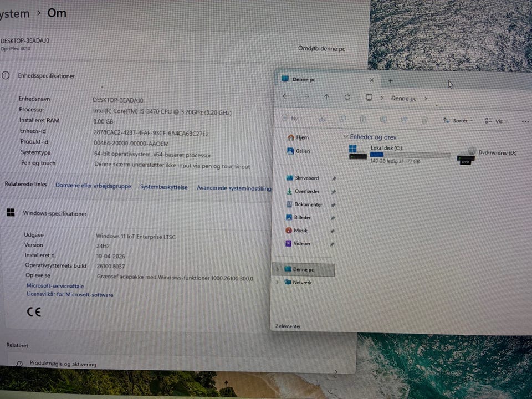Open the Systembeskyttelse link
Viewport: 532px width, 399px height.
(164, 187)
